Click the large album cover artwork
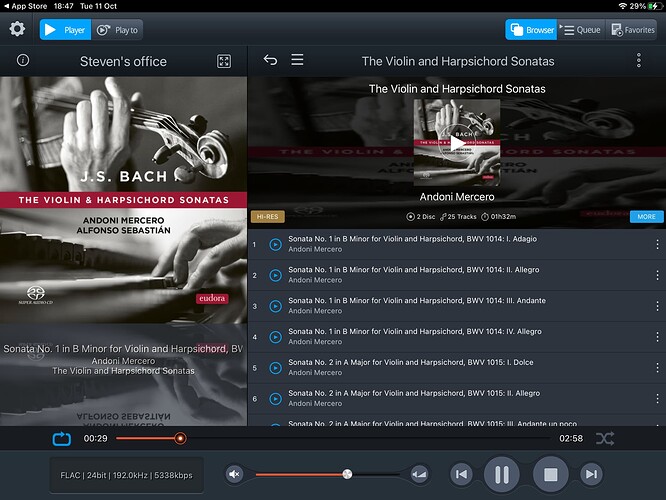 click(123, 200)
